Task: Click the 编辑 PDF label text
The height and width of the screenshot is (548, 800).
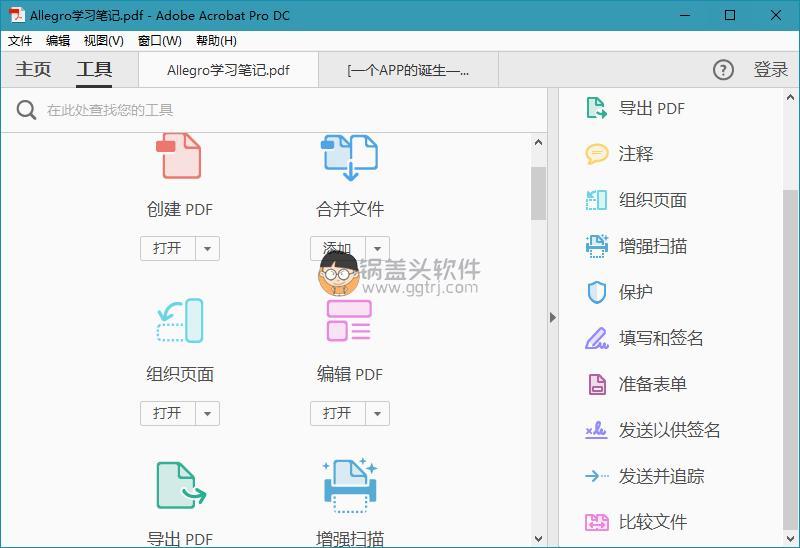Action: point(350,374)
